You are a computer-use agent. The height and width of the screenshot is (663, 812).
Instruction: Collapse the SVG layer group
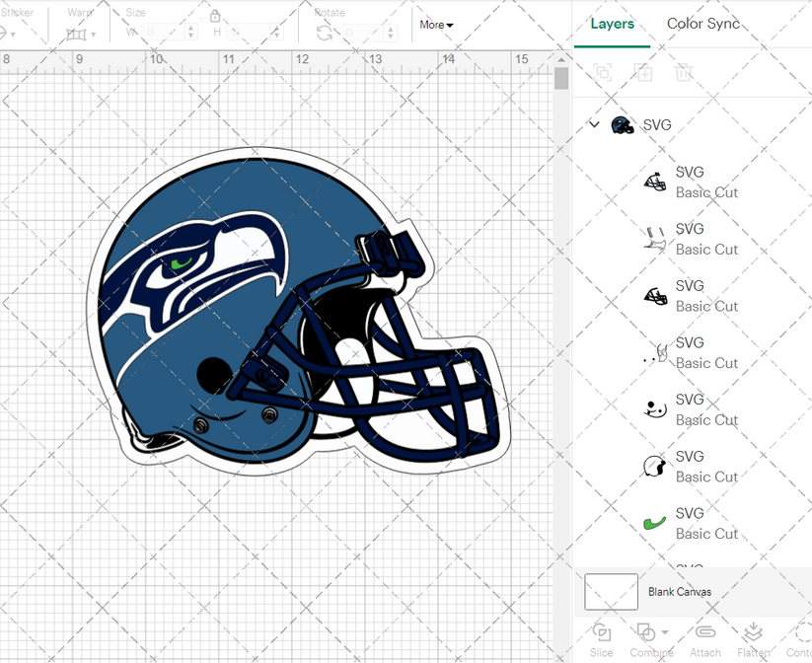593,124
